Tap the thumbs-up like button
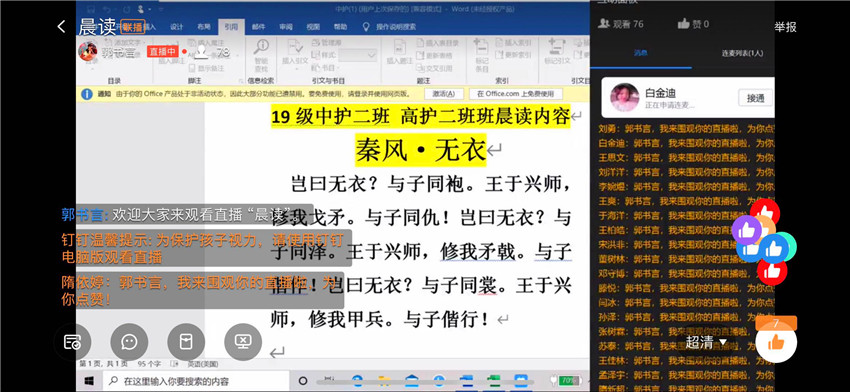The image size is (850, 392). (776, 342)
